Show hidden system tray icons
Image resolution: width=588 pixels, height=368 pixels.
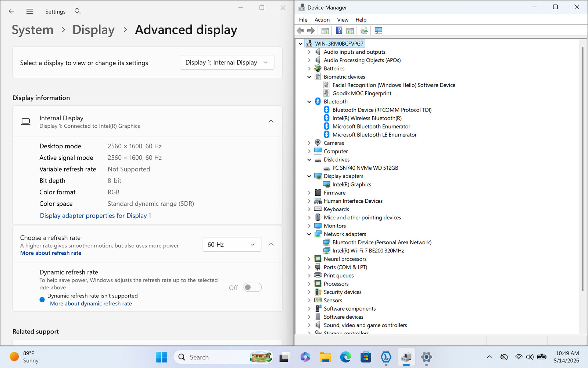coord(489,357)
